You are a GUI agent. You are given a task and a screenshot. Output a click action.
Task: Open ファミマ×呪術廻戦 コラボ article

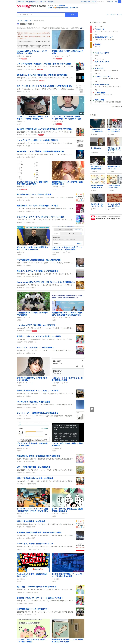44,64
